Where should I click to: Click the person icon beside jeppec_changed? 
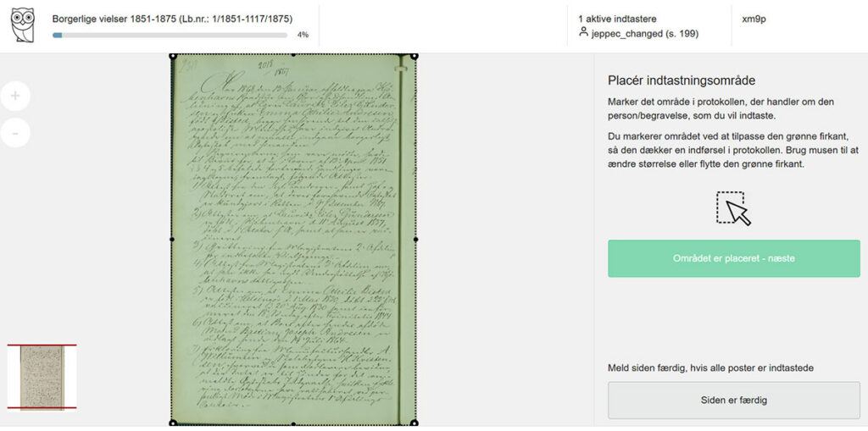[x=583, y=32]
